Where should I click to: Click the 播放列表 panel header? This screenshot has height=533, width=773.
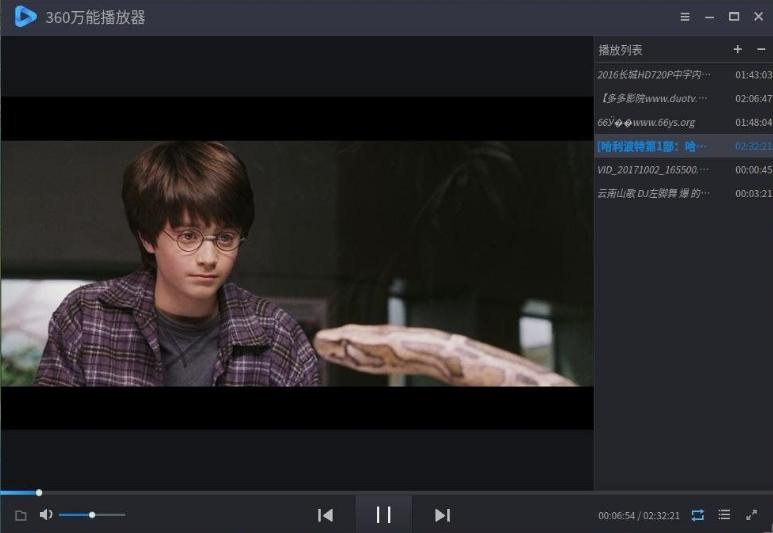click(x=620, y=50)
